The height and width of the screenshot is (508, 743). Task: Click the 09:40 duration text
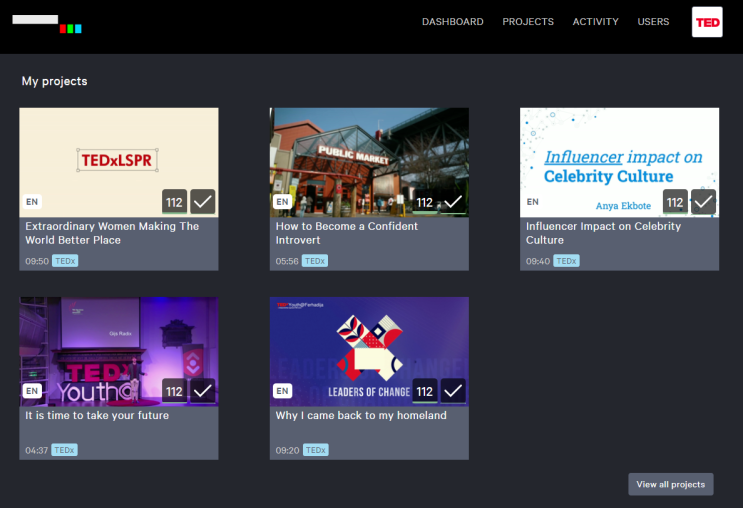click(538, 262)
